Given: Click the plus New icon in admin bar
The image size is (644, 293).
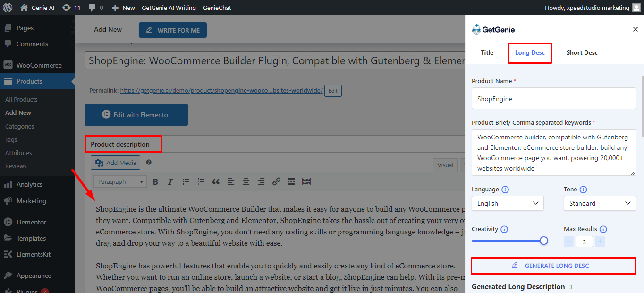Looking at the screenshot, I should point(115,8).
